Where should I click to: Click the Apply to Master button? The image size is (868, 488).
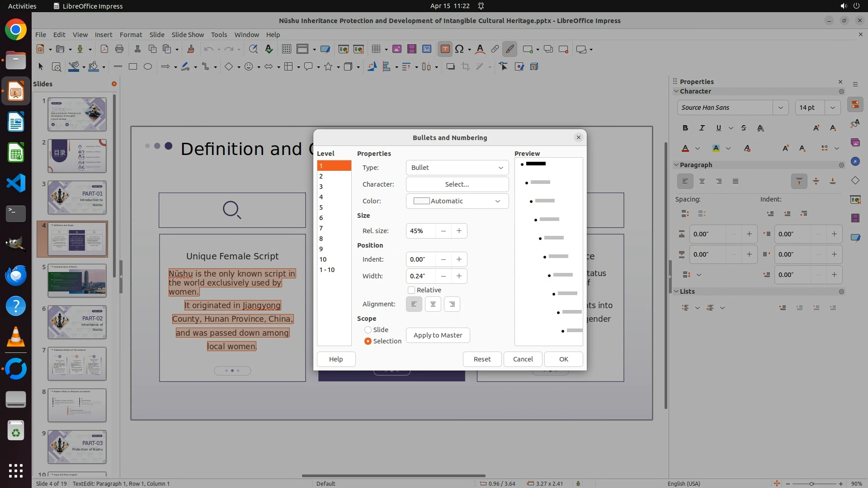pyautogui.click(x=438, y=335)
